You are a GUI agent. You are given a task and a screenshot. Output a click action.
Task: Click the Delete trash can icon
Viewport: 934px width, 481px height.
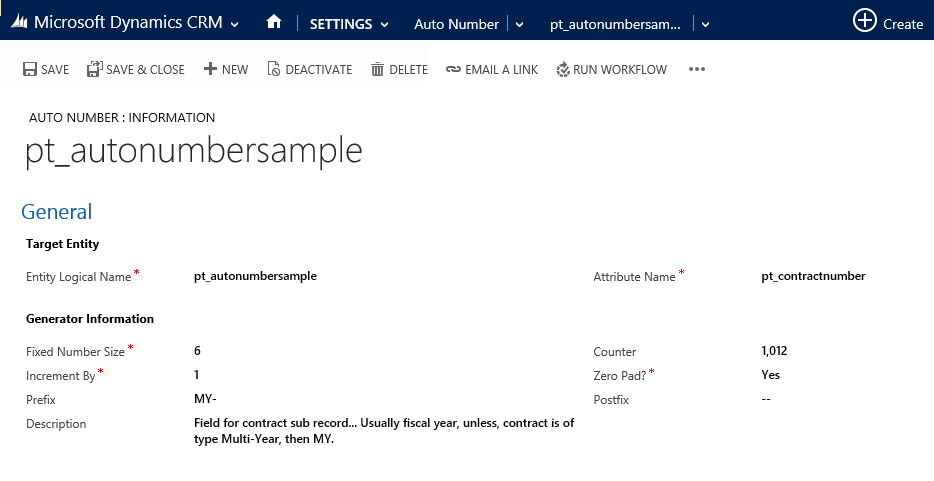click(x=377, y=70)
